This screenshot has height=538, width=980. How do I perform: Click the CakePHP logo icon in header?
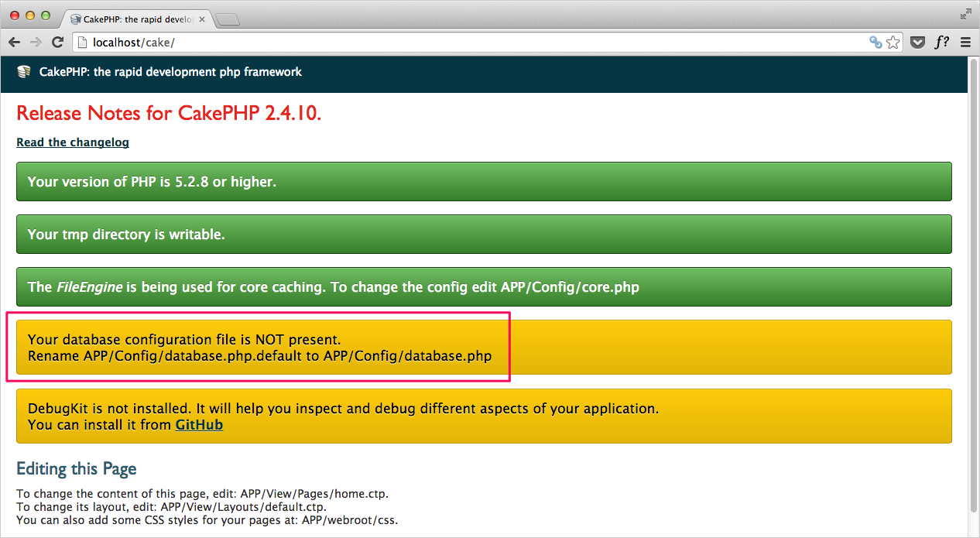coord(24,72)
